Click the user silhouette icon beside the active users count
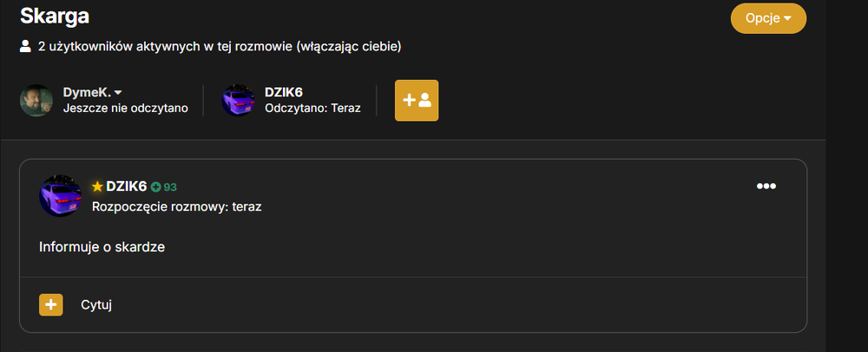Image resolution: width=868 pixels, height=352 pixels. (x=25, y=47)
